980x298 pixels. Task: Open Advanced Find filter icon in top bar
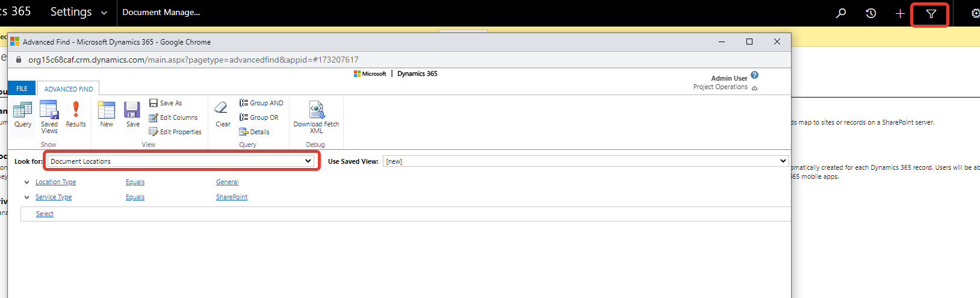click(931, 14)
